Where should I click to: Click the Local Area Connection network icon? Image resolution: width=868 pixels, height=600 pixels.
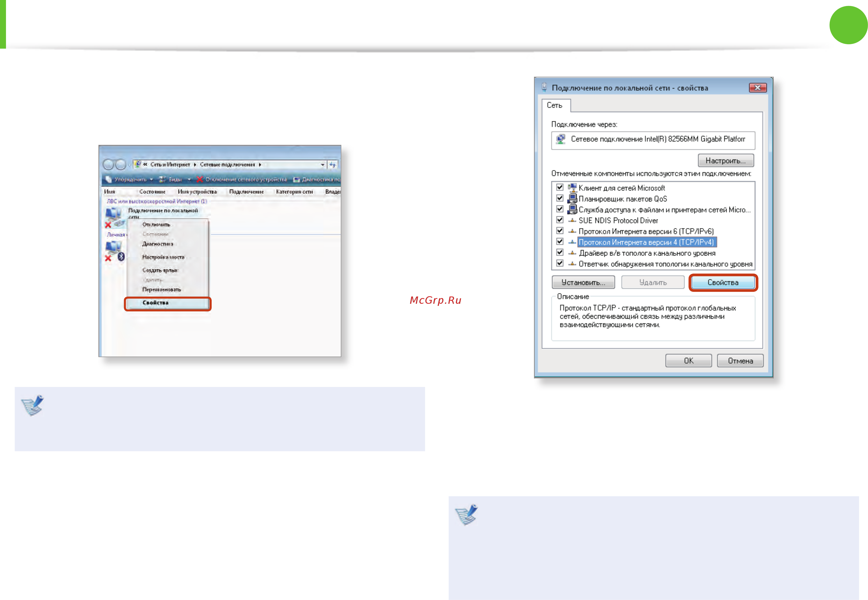114,217
